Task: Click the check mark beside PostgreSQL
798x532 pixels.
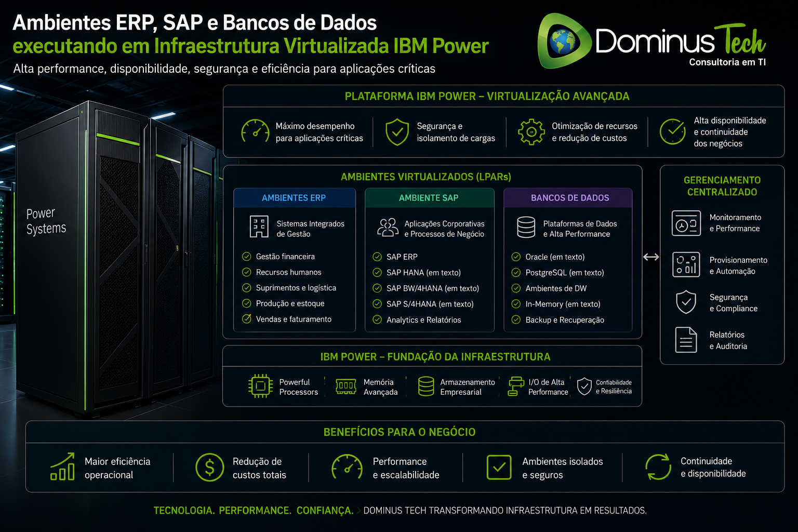Action: tap(516, 272)
